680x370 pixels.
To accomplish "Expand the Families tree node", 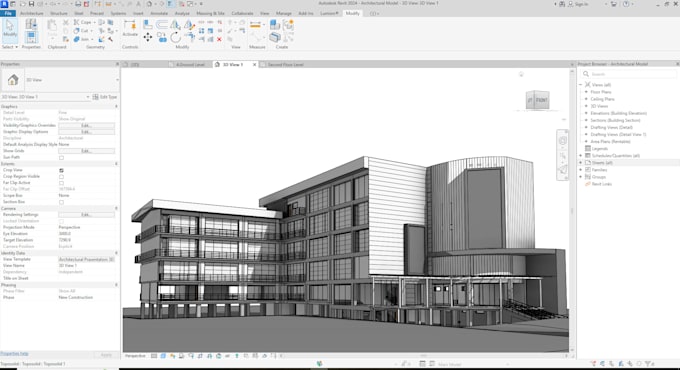I will click(581, 170).
